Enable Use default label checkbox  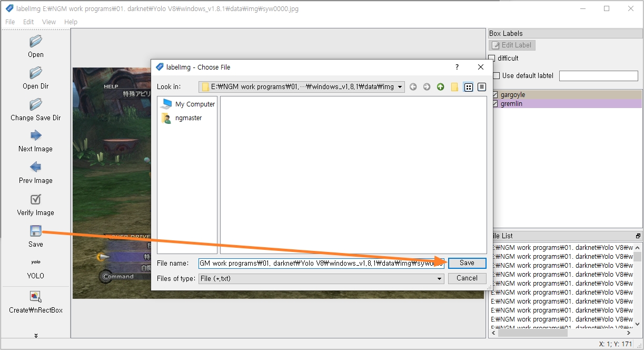coord(496,76)
